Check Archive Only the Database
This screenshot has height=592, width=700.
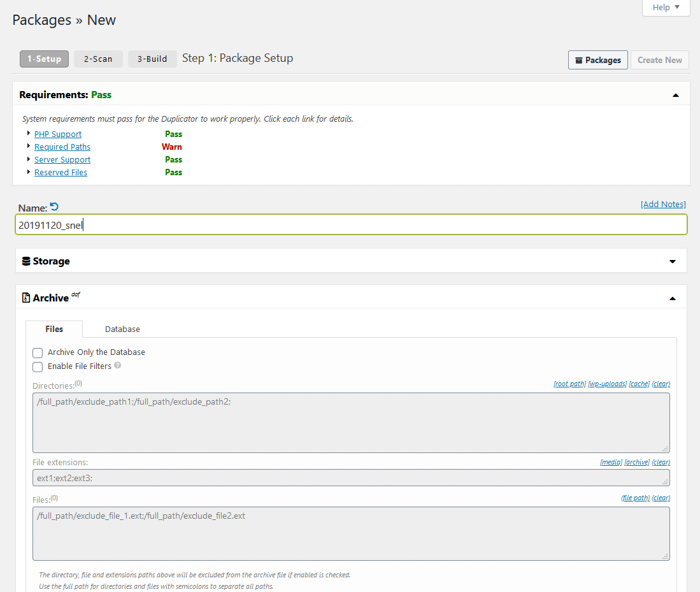(38, 353)
